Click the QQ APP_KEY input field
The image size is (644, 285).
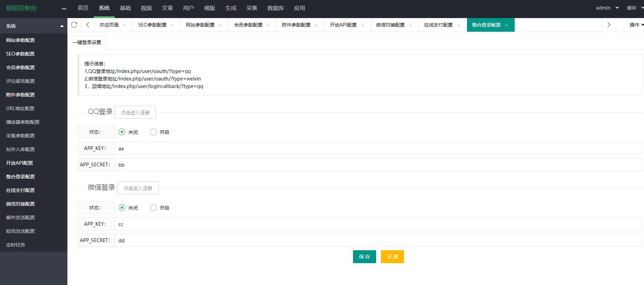(378, 149)
